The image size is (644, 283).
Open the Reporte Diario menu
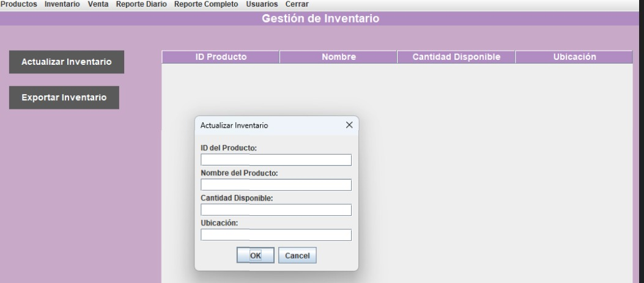point(141,4)
